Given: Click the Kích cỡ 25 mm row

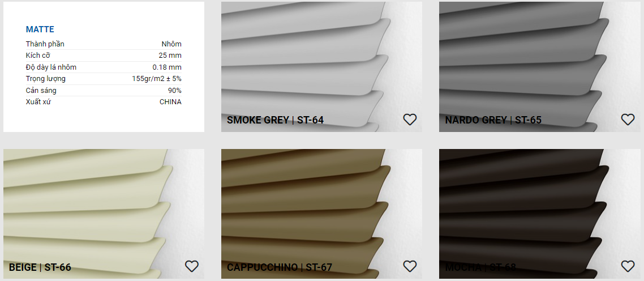Looking at the screenshot, I should [104, 56].
